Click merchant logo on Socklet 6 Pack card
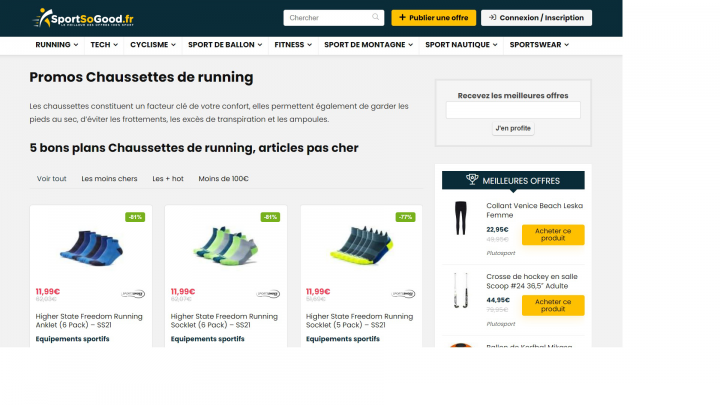Viewport: 720px width, 405px height. [268, 294]
